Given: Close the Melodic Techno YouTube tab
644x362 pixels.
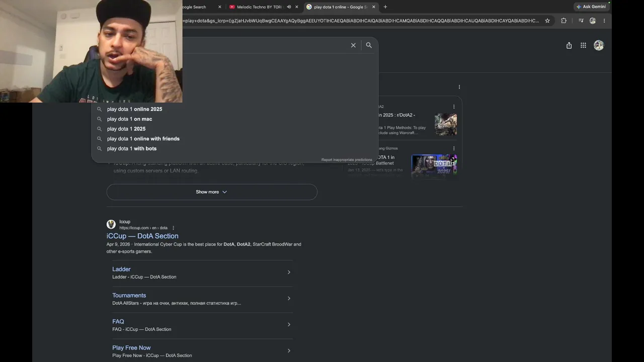Looking at the screenshot, I should [297, 7].
